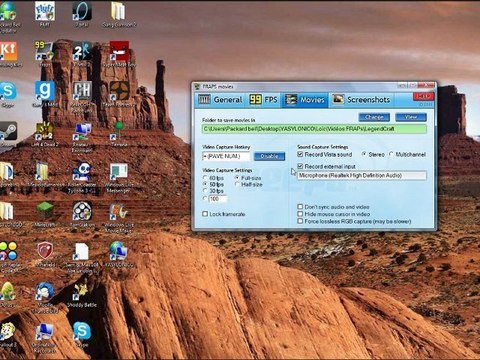Select the 60 fps option
Image resolution: width=480 pixels, height=360 pixels.
click(205, 178)
